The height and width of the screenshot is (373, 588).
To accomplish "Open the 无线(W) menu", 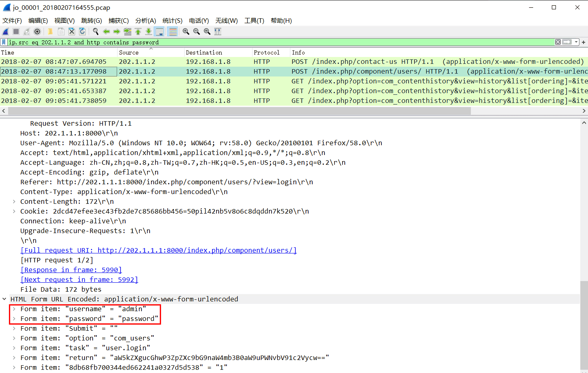I will coord(226,21).
